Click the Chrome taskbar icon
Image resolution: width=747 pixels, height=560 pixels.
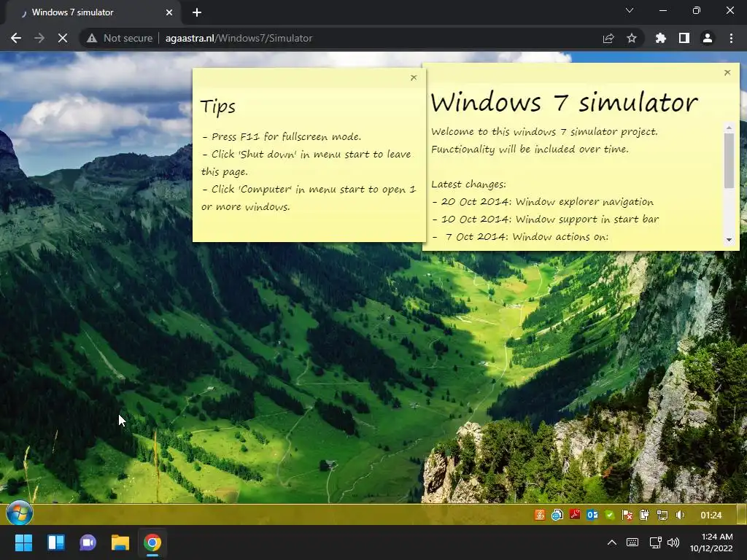(152, 542)
